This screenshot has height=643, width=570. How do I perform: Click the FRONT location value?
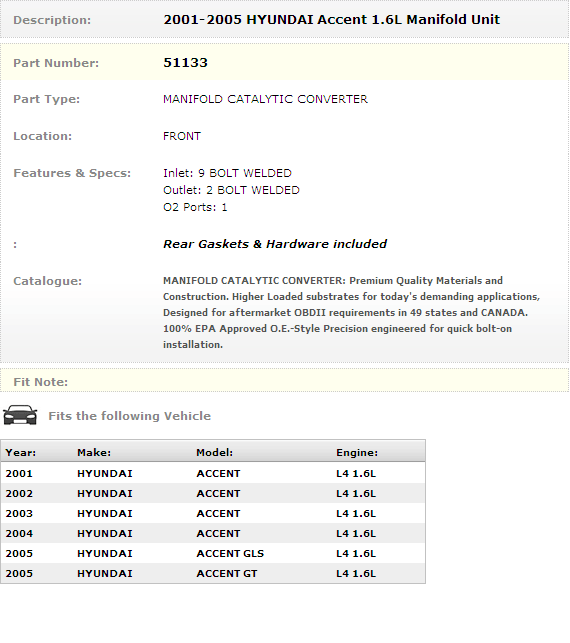(182, 136)
